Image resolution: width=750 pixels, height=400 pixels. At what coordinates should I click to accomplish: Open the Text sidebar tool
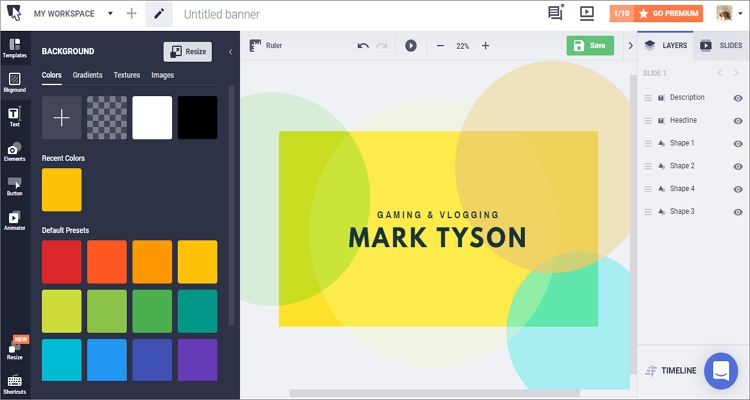pyautogui.click(x=15, y=117)
